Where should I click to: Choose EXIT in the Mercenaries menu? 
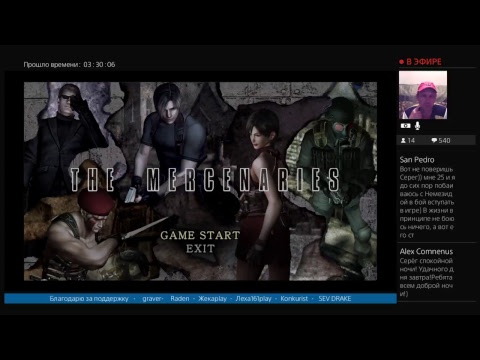[x=200, y=249]
